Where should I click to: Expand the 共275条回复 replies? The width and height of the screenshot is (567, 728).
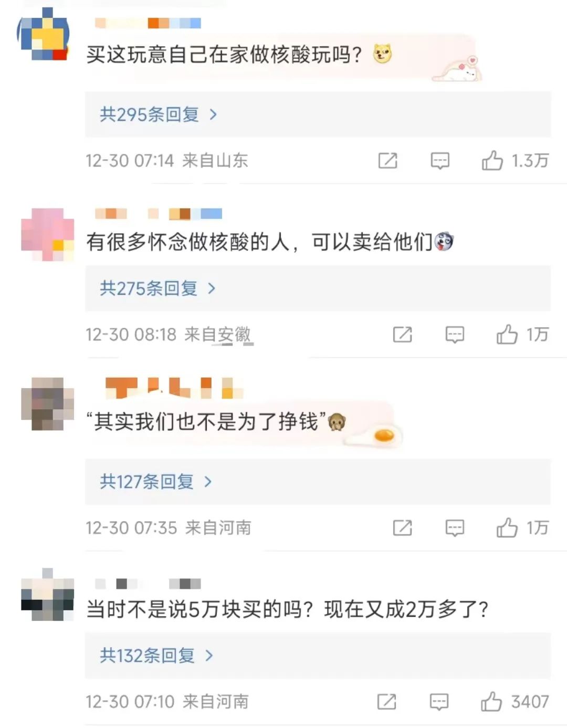tap(318, 288)
